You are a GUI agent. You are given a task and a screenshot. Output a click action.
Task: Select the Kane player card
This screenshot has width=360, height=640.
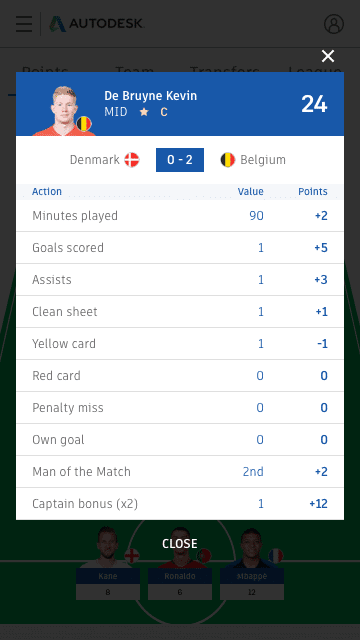pos(108,564)
